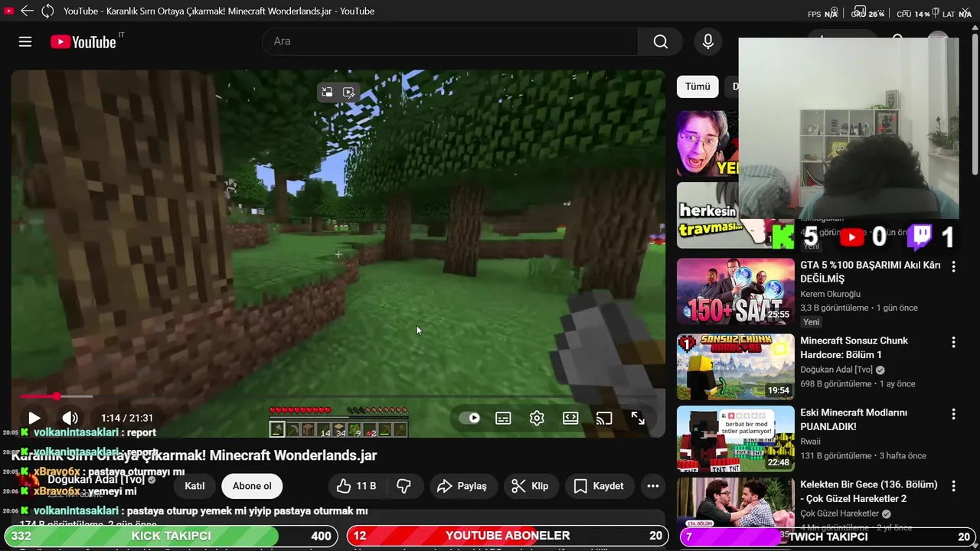
Task: Click the TWICH TAKIPCI goal bar
Action: 828,536
